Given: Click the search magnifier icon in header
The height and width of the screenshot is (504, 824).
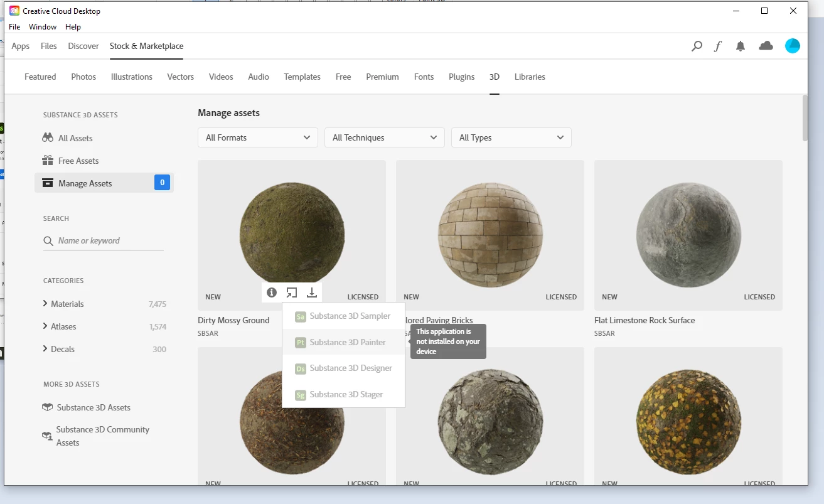Looking at the screenshot, I should click(x=697, y=46).
